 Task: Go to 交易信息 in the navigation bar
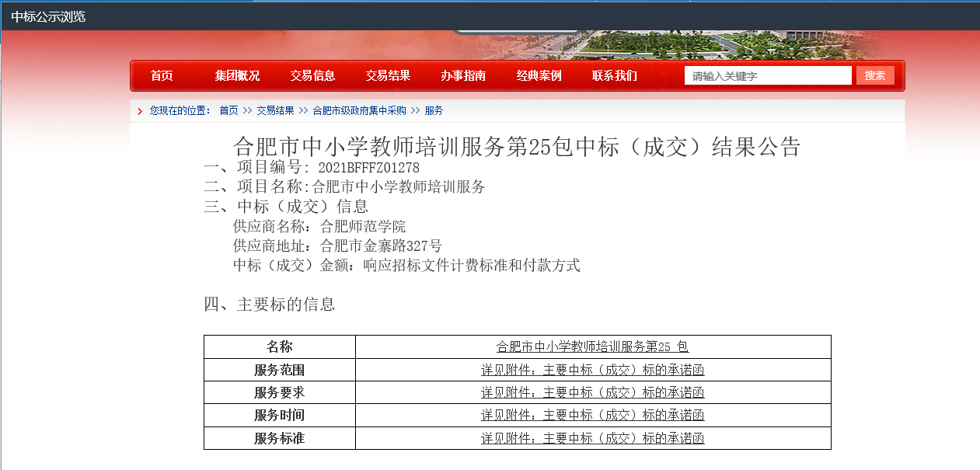pos(312,76)
